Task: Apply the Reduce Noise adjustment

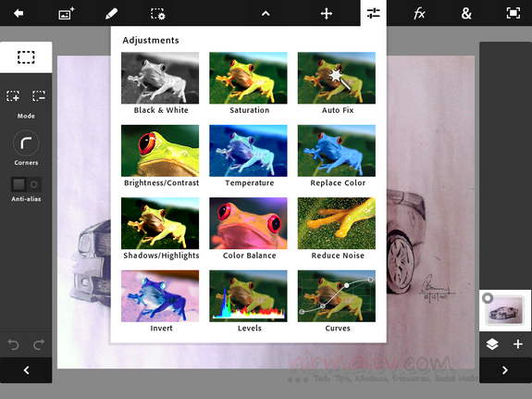Action: 337,229
